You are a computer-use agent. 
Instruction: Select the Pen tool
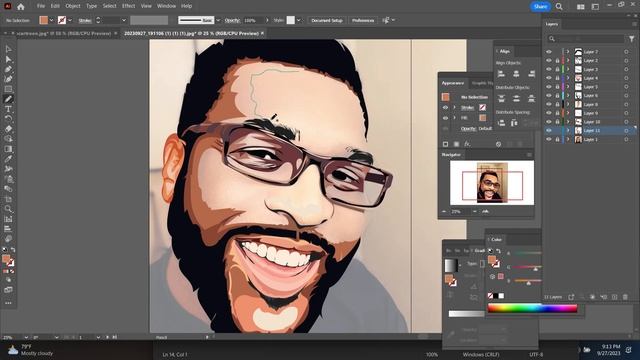pos(8,69)
